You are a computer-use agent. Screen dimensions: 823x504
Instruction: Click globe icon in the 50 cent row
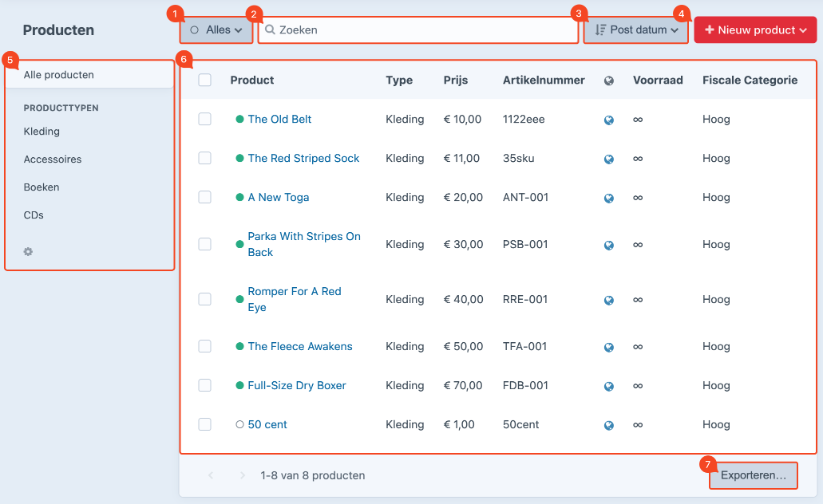coord(609,425)
